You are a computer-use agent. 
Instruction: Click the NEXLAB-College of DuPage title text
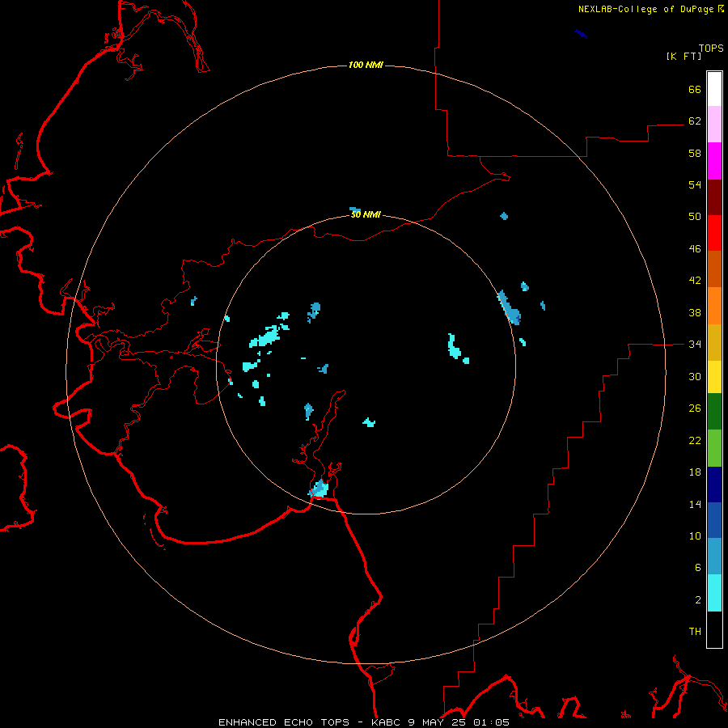pyautogui.click(x=645, y=9)
